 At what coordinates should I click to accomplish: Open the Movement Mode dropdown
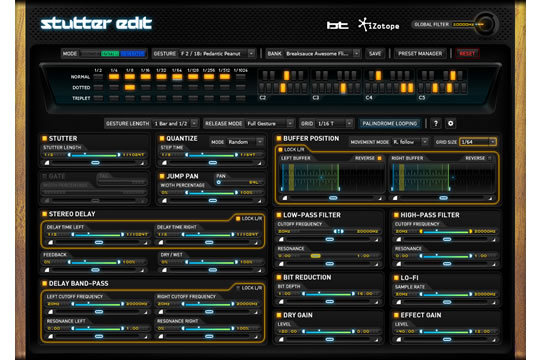[x=409, y=142]
